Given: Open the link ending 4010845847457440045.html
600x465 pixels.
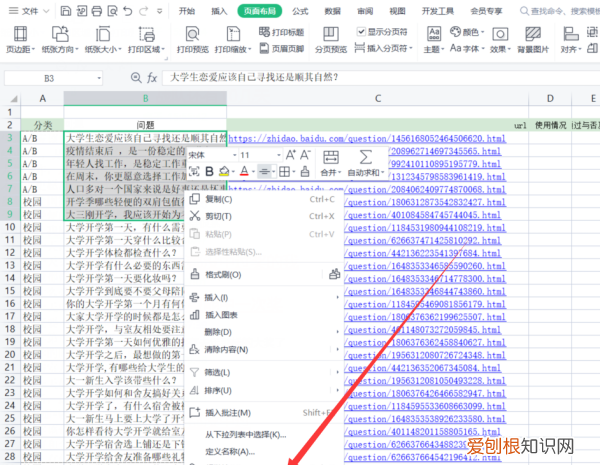Looking at the screenshot, I should pos(422,215).
